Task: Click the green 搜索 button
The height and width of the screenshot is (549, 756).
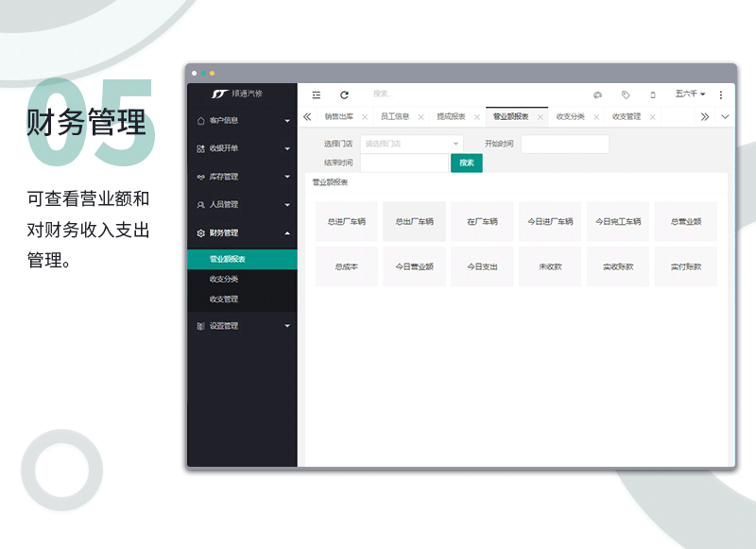Action: pos(467,163)
